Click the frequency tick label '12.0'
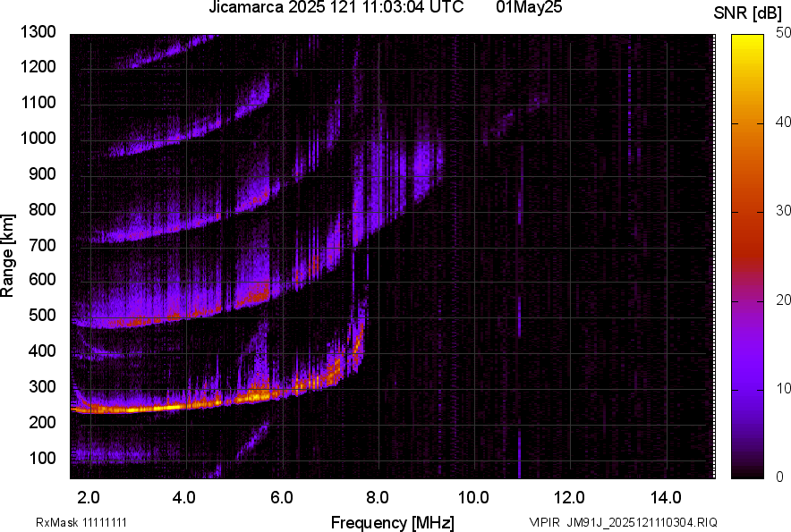Viewport: 791px width, 532px height. point(570,498)
